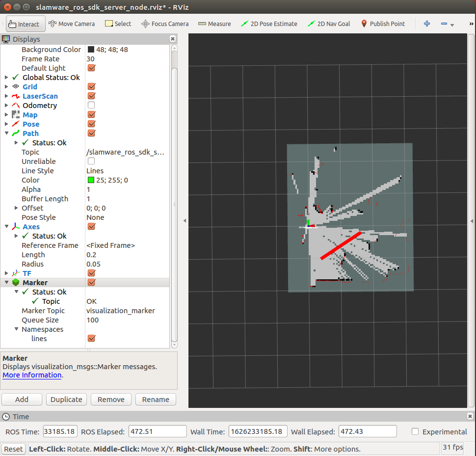
Task: Click the Measure tool
Action: (x=214, y=24)
